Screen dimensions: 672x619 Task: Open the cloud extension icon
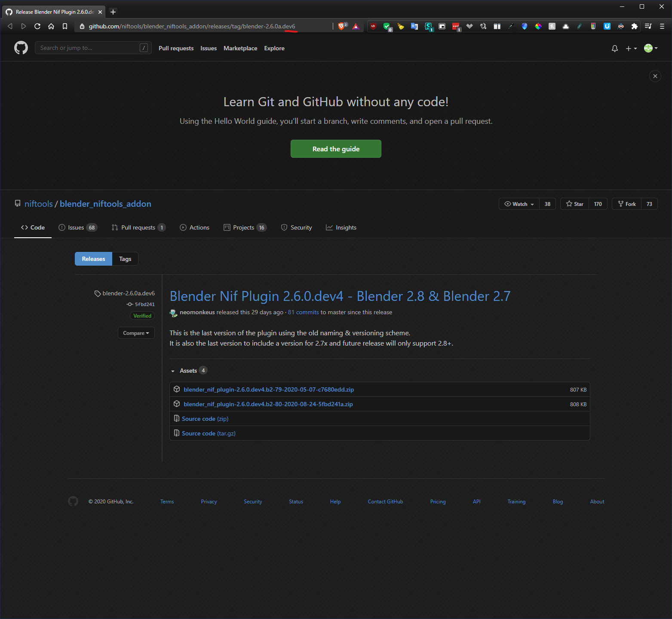[x=566, y=26]
